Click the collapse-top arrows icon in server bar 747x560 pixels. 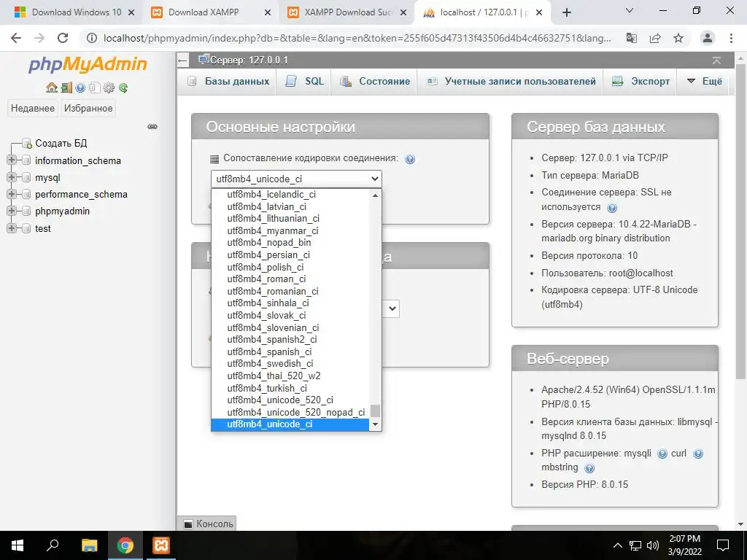(716, 61)
